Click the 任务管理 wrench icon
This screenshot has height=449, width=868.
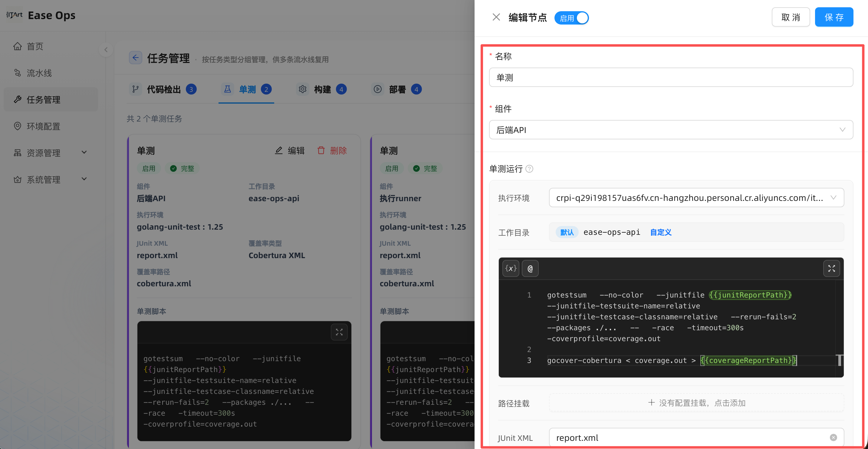coord(18,99)
